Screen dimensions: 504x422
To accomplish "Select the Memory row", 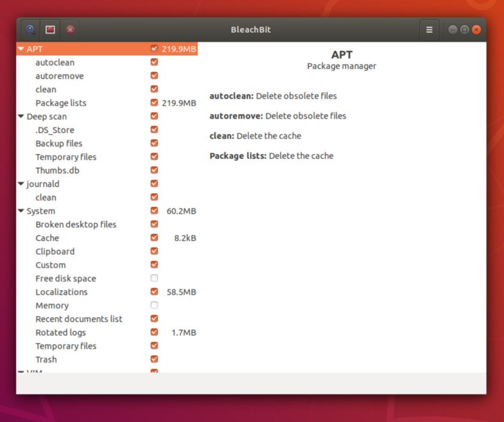I will (x=107, y=305).
